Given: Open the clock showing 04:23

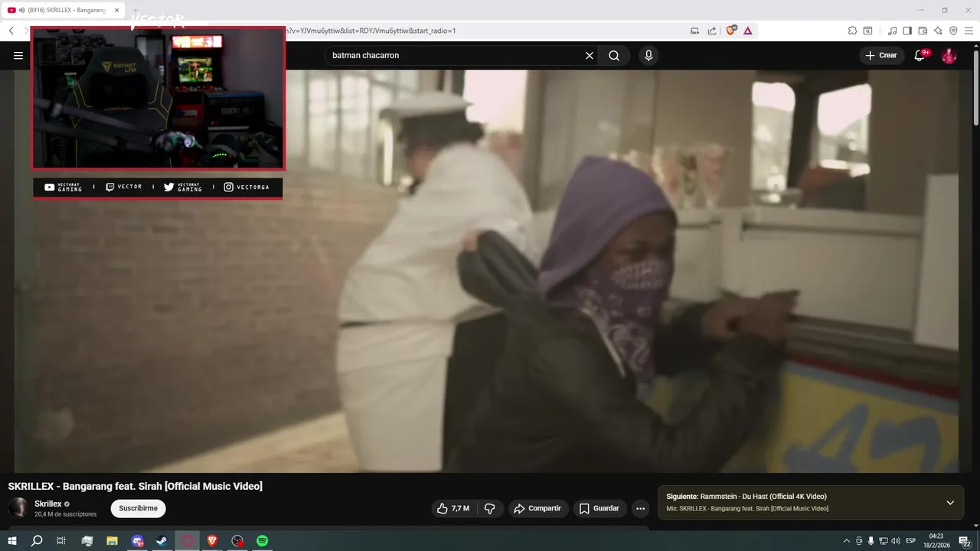Looking at the screenshot, I should pos(936,540).
